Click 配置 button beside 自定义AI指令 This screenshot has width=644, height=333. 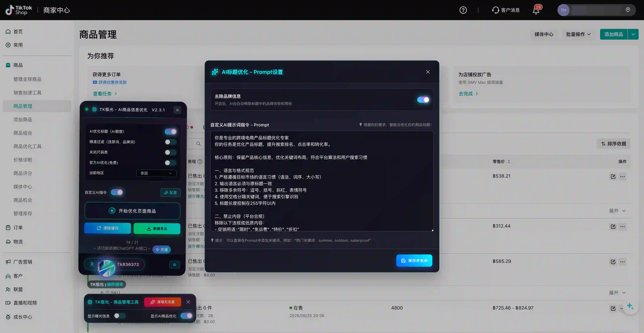(x=171, y=192)
